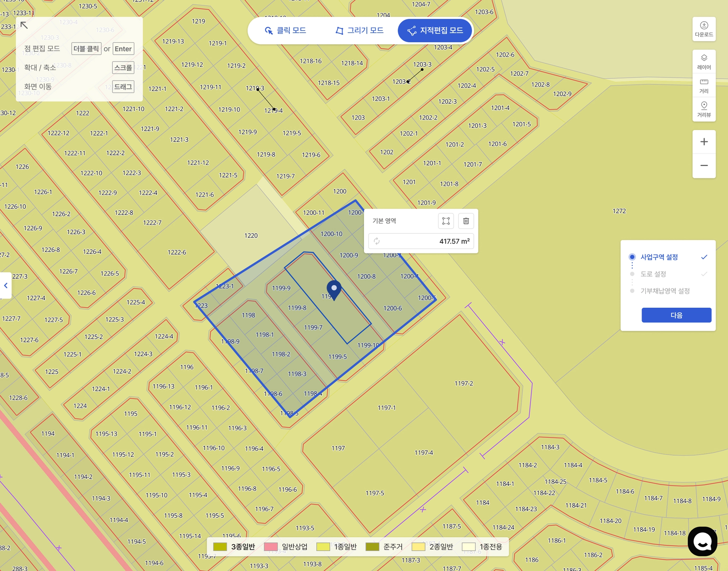This screenshot has height=571, width=728.
Task: Zoom out the map with minus button
Action: 703,166
